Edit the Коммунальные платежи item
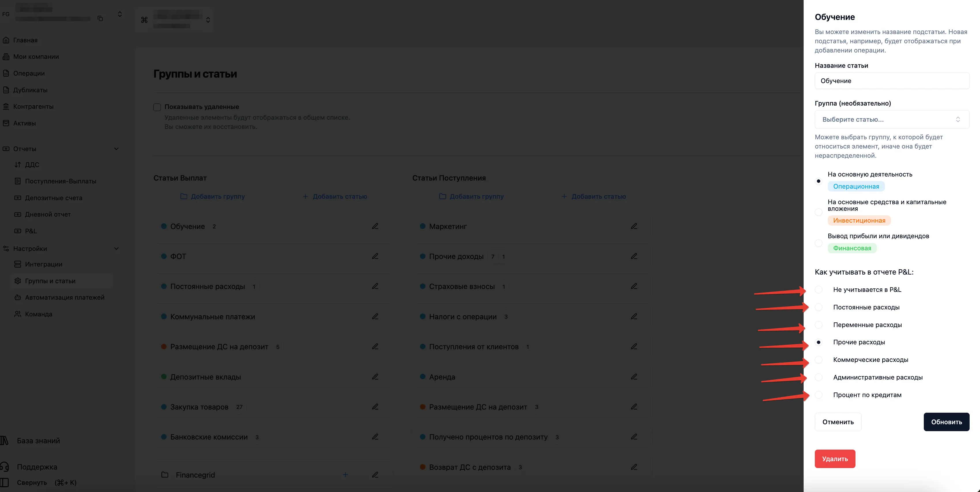Image resolution: width=980 pixels, height=492 pixels. (375, 316)
